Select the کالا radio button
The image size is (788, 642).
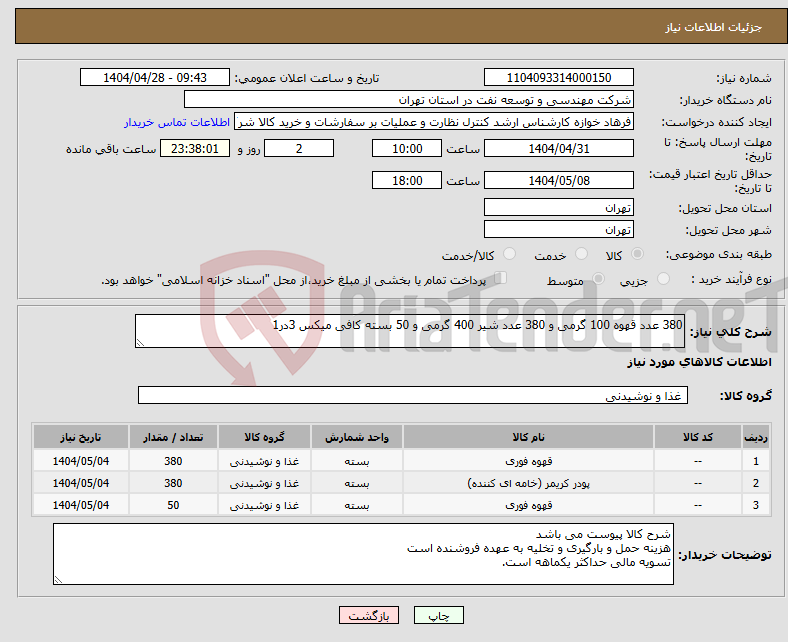point(637,254)
